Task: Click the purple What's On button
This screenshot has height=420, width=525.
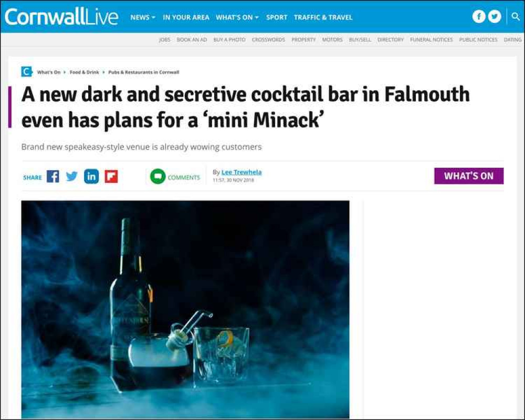Action: [x=469, y=176]
